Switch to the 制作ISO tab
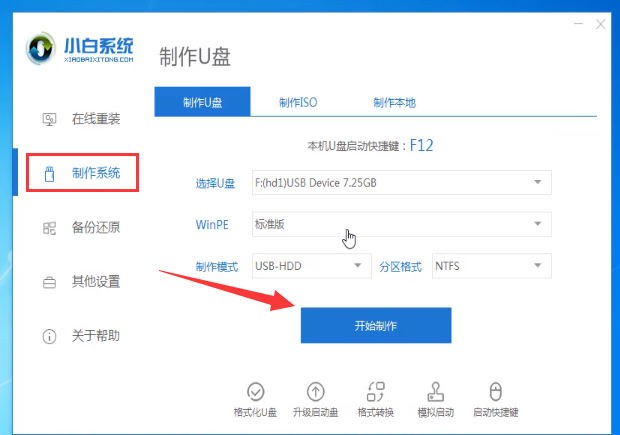The width and height of the screenshot is (620, 435). click(x=297, y=102)
